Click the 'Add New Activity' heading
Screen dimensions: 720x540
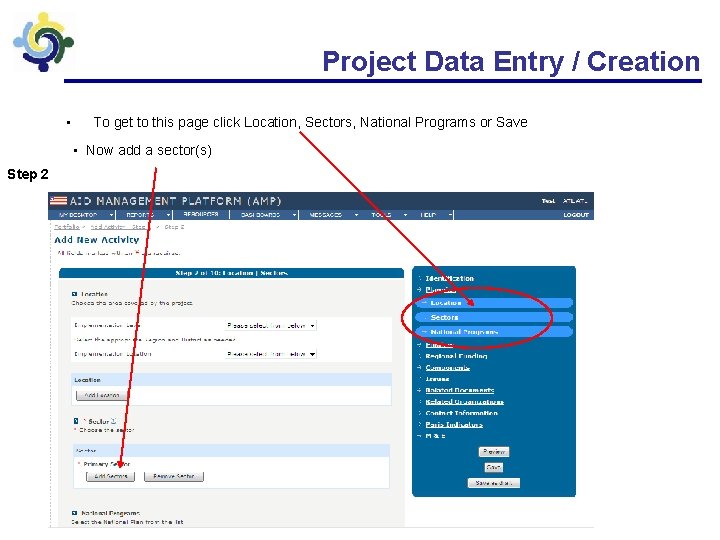pos(97,240)
